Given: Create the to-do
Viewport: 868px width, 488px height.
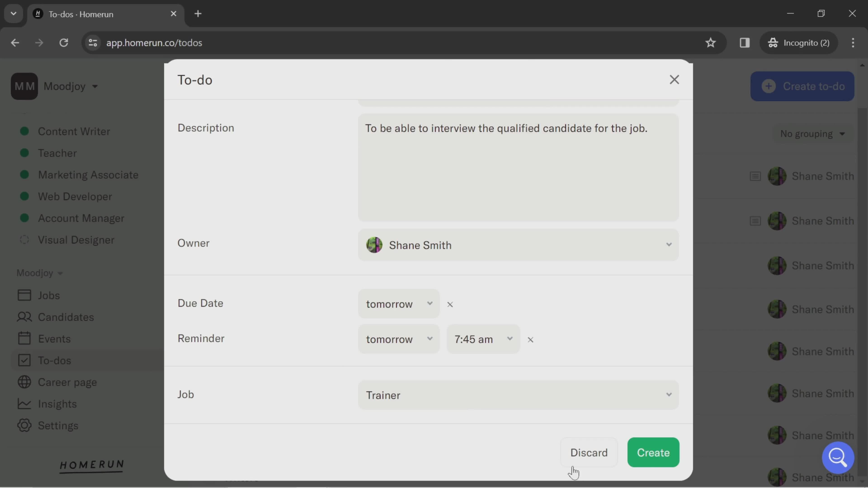Looking at the screenshot, I should pos(653,453).
